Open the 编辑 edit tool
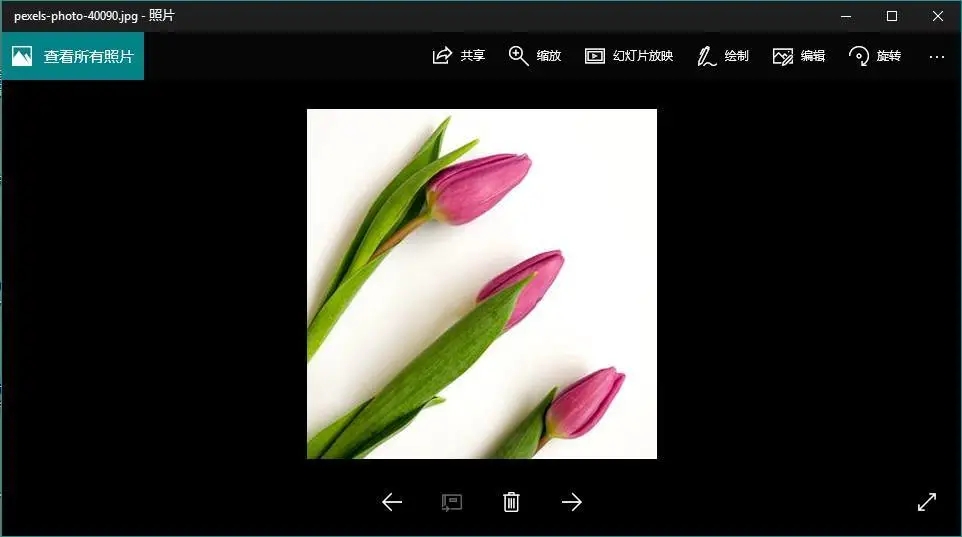The height and width of the screenshot is (537, 962). (799, 56)
